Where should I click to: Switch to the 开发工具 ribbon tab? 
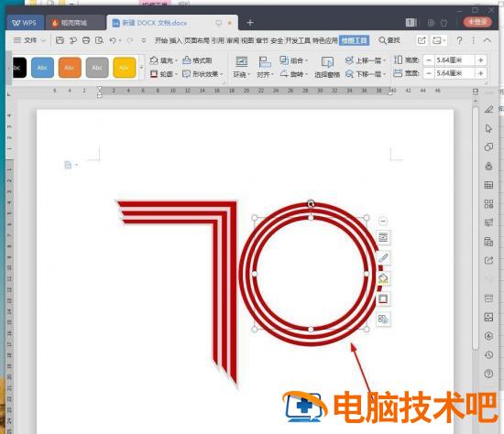tap(298, 40)
